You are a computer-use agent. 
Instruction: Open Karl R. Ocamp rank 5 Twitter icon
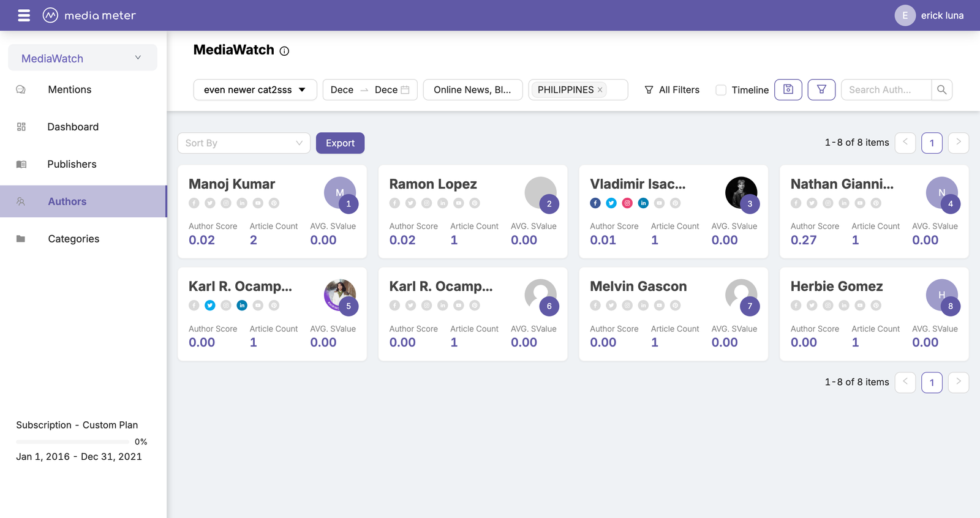pos(210,305)
